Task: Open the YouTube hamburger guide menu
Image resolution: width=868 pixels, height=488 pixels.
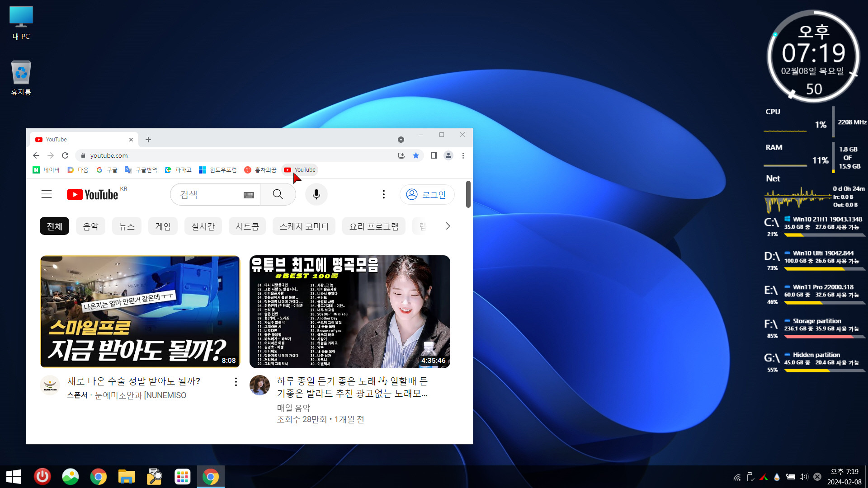Action: (x=47, y=194)
